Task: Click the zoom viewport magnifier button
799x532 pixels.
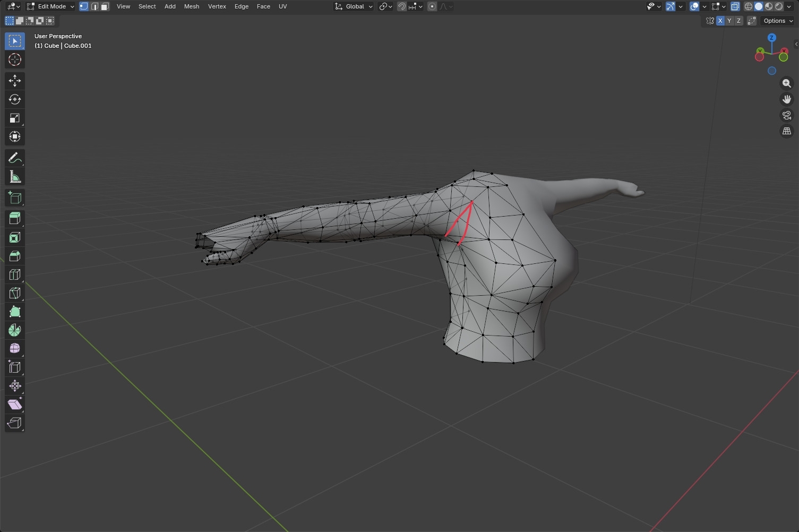Action: point(786,83)
